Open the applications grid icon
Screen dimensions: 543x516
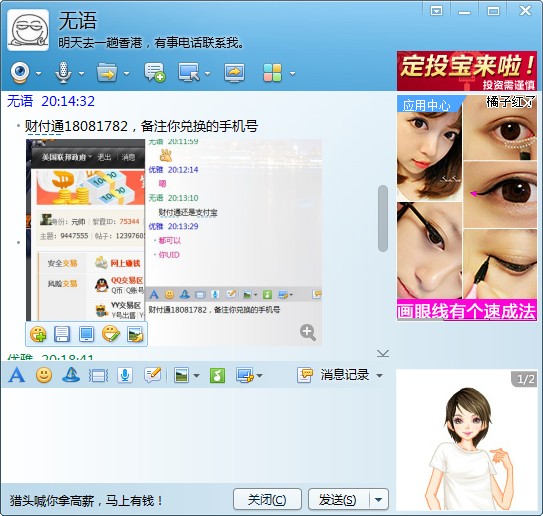tap(273, 73)
